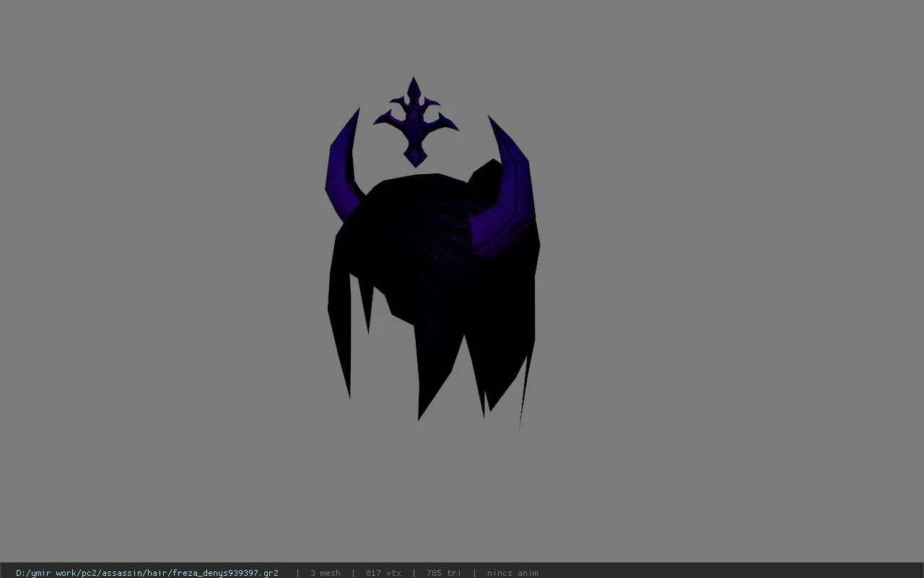Image resolution: width=924 pixels, height=578 pixels.
Task: Click the file path freza_denys939397.gr2 in status bar
Action: click(147, 573)
